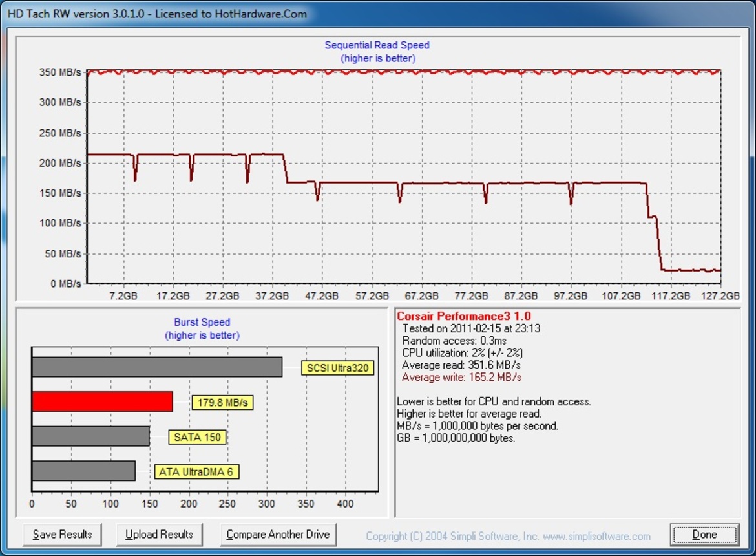Click the SCSI Ultra320 gray bar

(x=157, y=367)
